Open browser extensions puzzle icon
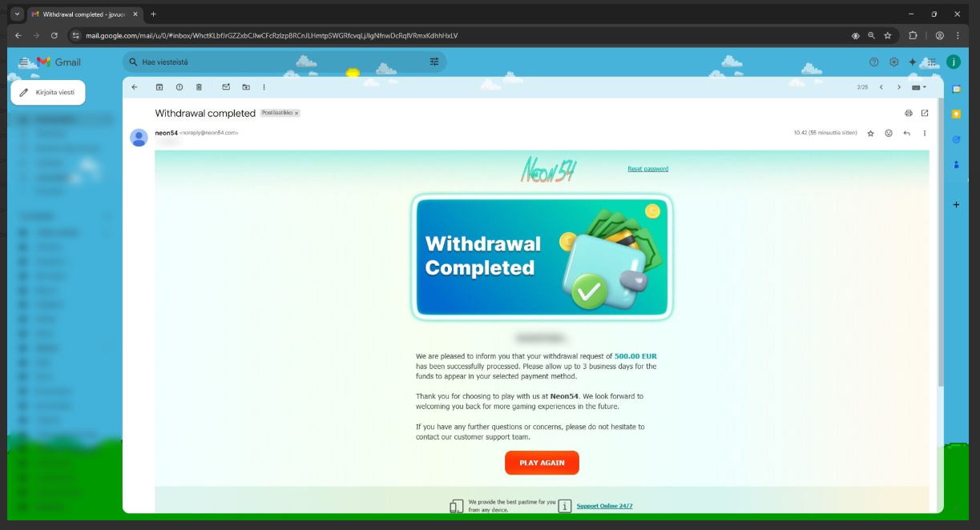This screenshot has height=530, width=980. [913, 35]
